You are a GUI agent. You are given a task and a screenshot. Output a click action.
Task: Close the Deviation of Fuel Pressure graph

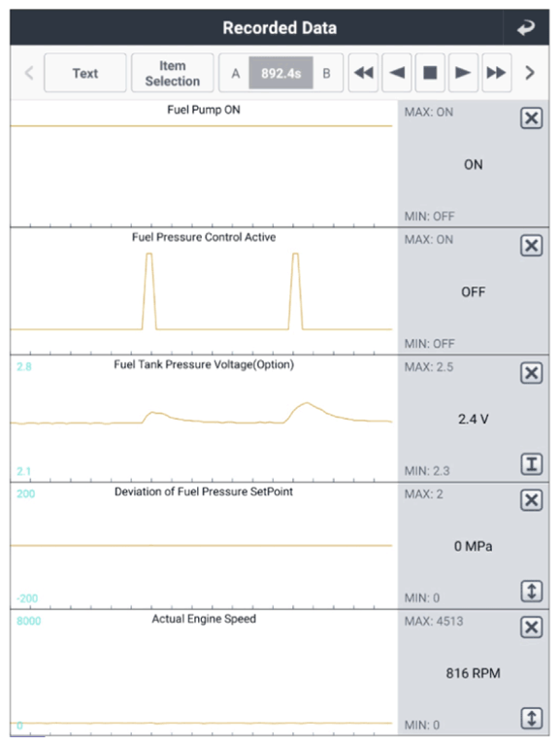tap(532, 500)
